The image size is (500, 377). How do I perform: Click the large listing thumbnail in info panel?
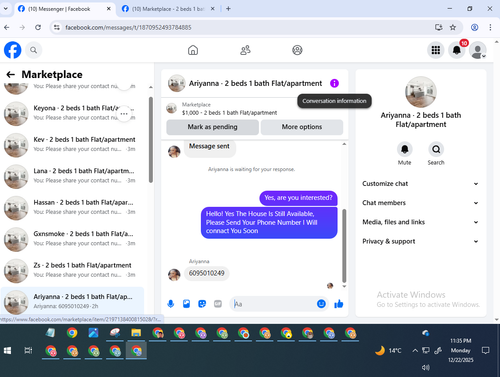click(421, 92)
